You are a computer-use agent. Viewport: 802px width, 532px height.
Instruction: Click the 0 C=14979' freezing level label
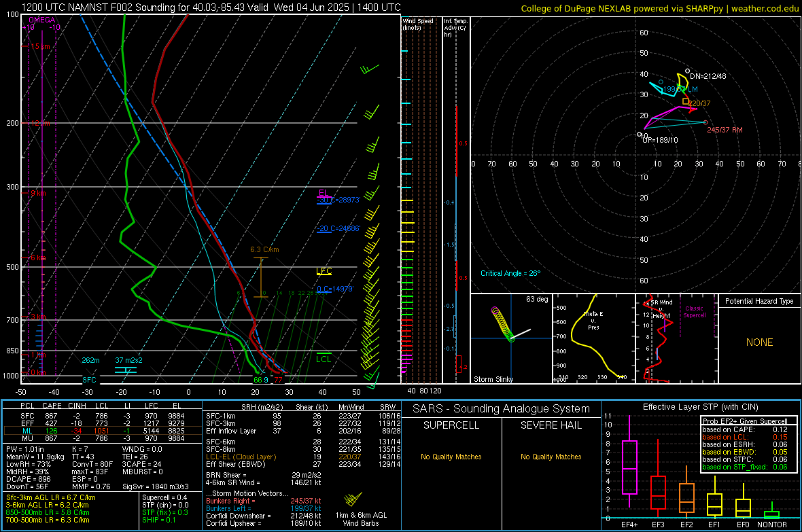click(335, 289)
